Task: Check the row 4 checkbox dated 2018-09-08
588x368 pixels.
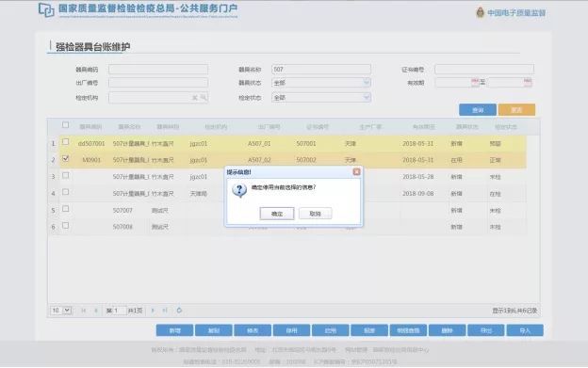Action: (66, 192)
